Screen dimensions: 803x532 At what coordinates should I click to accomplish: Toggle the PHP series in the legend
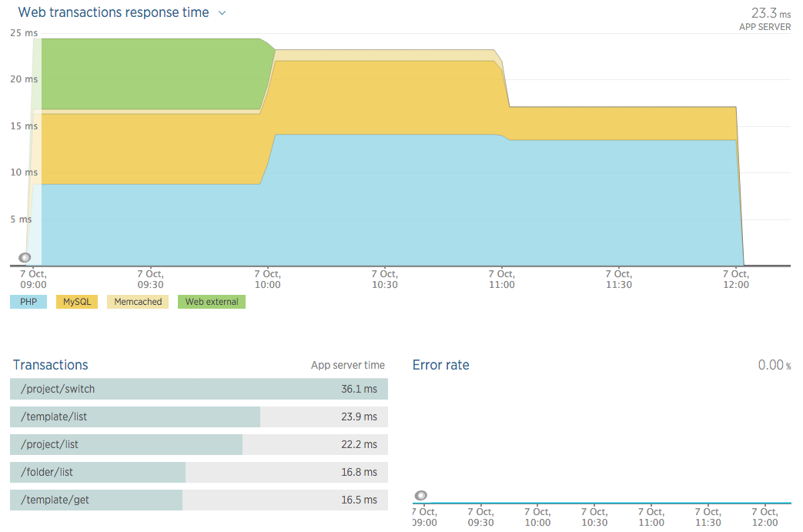point(28,302)
